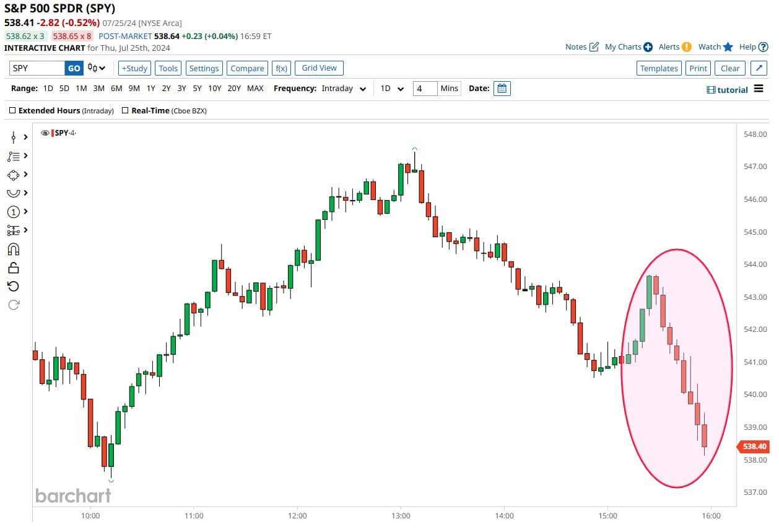Select the numbered circle marker tool
The image size is (779, 532).
pos(13,212)
